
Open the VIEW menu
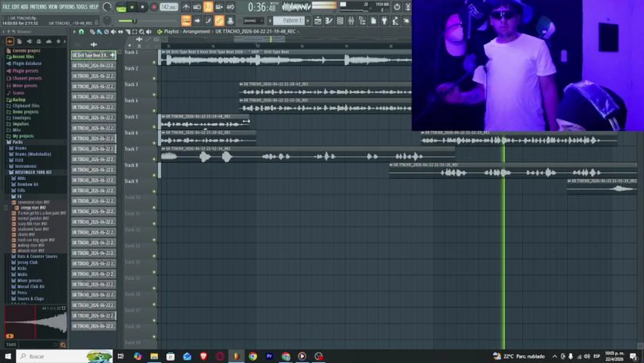[53, 7]
